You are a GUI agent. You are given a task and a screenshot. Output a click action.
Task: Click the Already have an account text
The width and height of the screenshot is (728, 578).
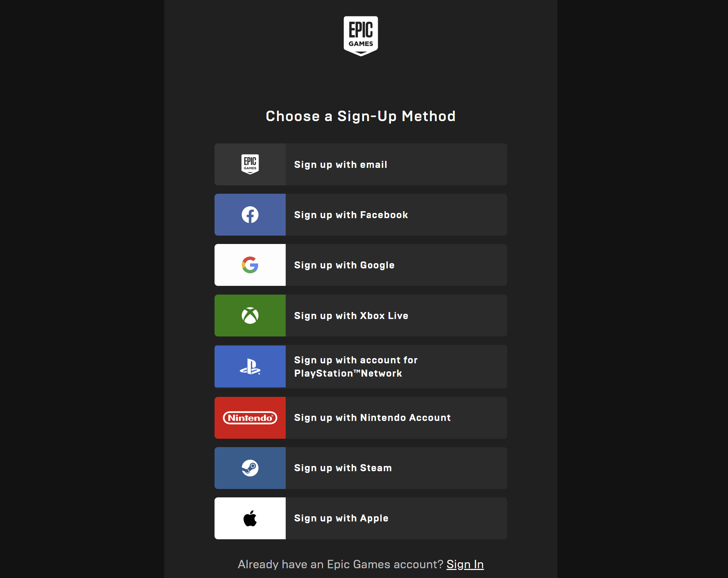pos(340,564)
